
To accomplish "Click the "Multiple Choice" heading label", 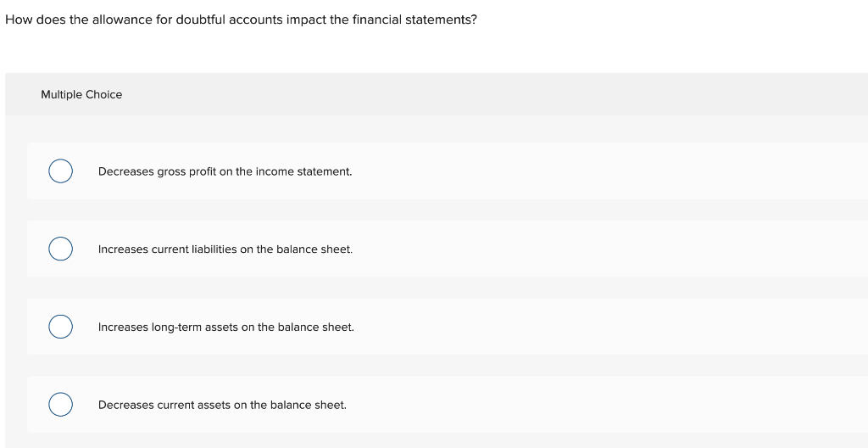I will tap(81, 94).
